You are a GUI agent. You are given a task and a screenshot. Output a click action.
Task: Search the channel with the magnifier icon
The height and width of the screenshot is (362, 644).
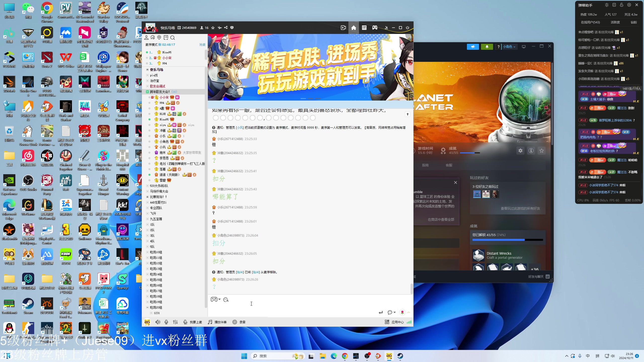click(x=173, y=37)
